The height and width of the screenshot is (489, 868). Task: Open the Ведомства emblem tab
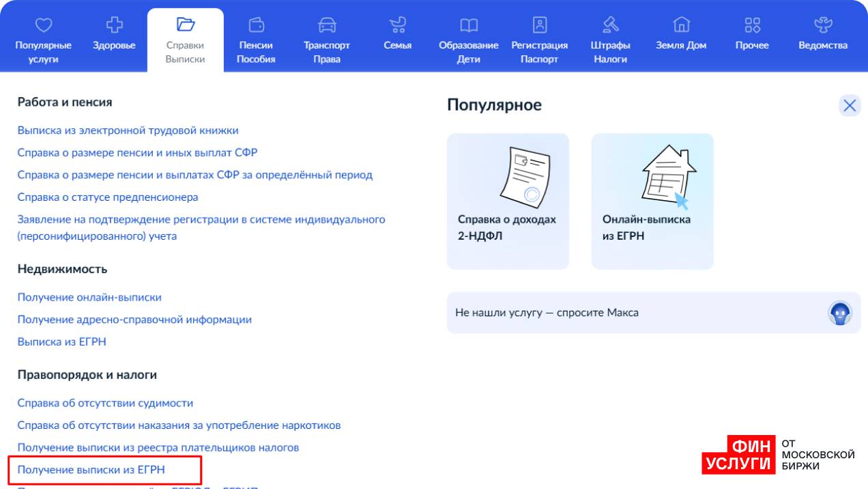coord(823,25)
